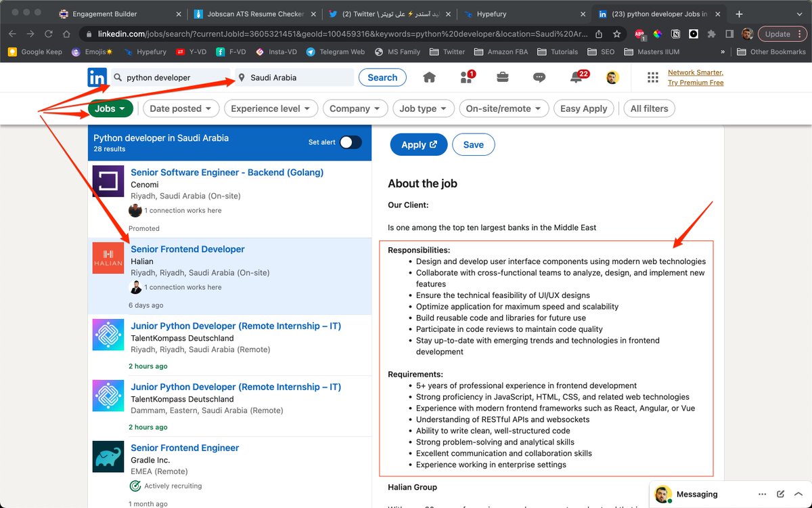Open Junior Python Developer job in Dammam

pos(235,387)
